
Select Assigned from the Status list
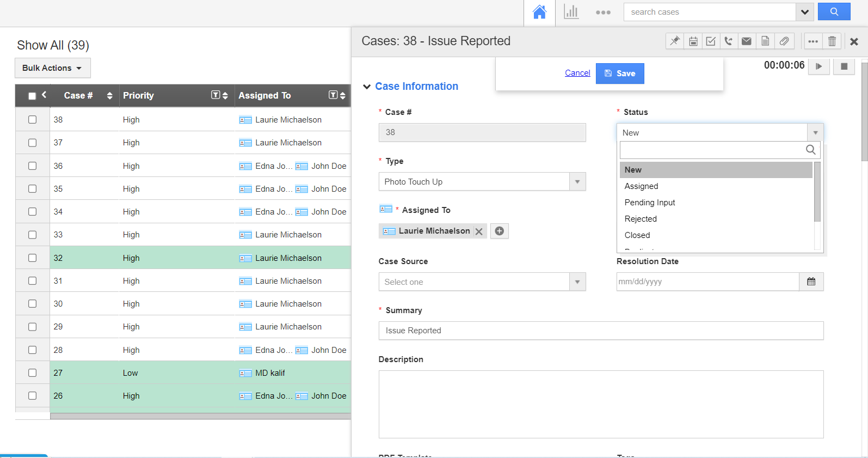pos(642,186)
